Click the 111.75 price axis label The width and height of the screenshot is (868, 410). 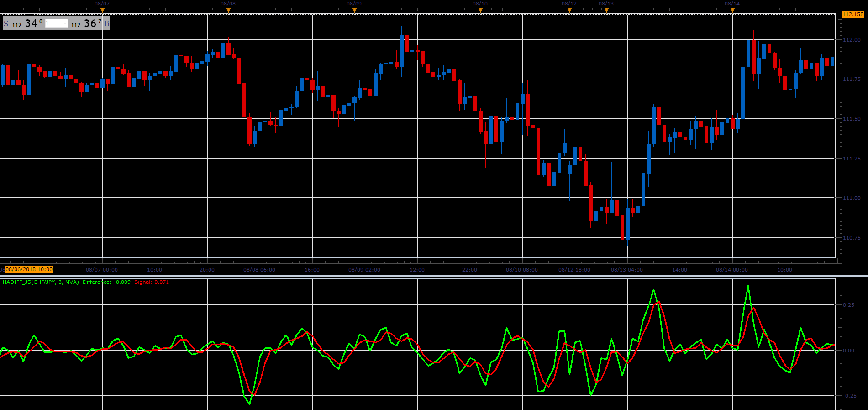click(852, 79)
